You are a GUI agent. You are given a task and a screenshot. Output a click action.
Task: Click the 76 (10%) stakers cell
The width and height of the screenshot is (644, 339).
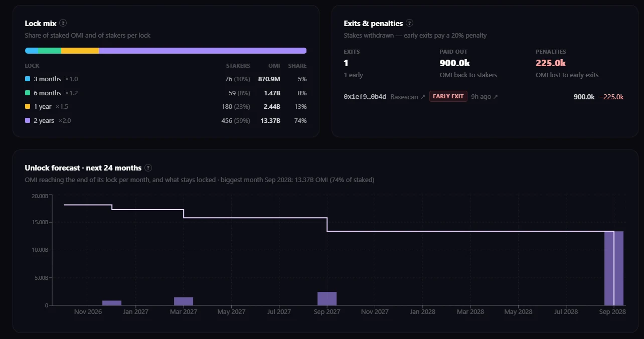tap(238, 79)
